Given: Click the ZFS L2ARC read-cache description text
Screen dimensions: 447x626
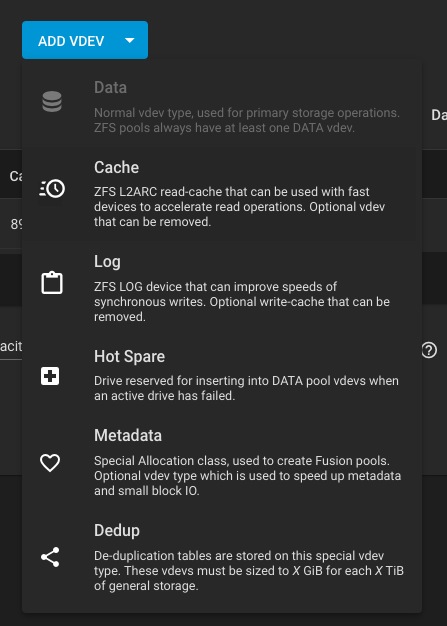Looking at the screenshot, I should [x=239, y=207].
